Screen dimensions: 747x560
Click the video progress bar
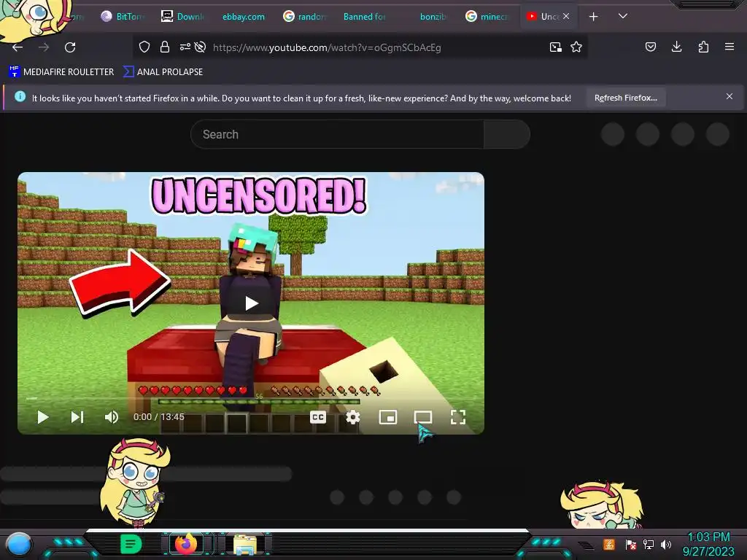point(251,398)
